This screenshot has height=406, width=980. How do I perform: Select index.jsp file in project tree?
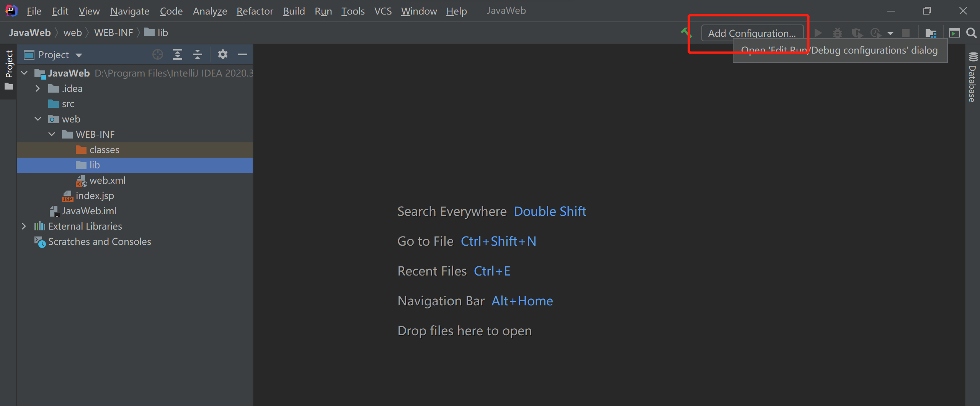(135, 196)
